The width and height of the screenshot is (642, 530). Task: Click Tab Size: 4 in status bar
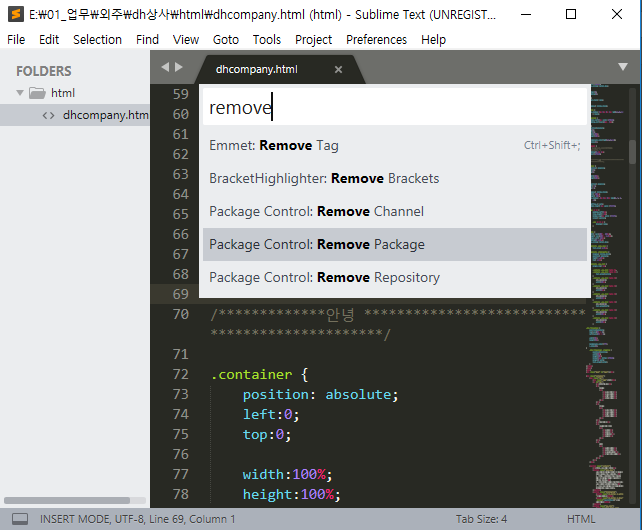pos(481,519)
